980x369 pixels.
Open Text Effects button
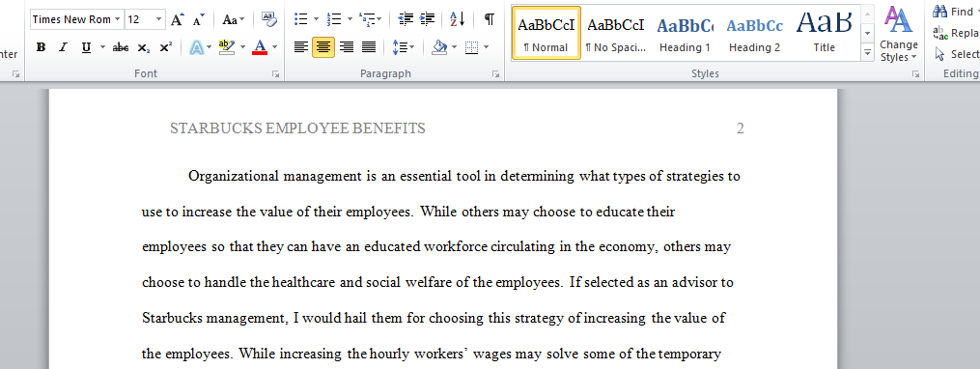coord(197,47)
